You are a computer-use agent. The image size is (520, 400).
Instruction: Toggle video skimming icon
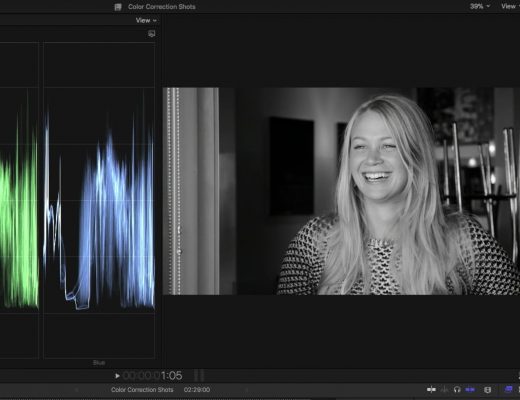pyautogui.click(x=431, y=389)
